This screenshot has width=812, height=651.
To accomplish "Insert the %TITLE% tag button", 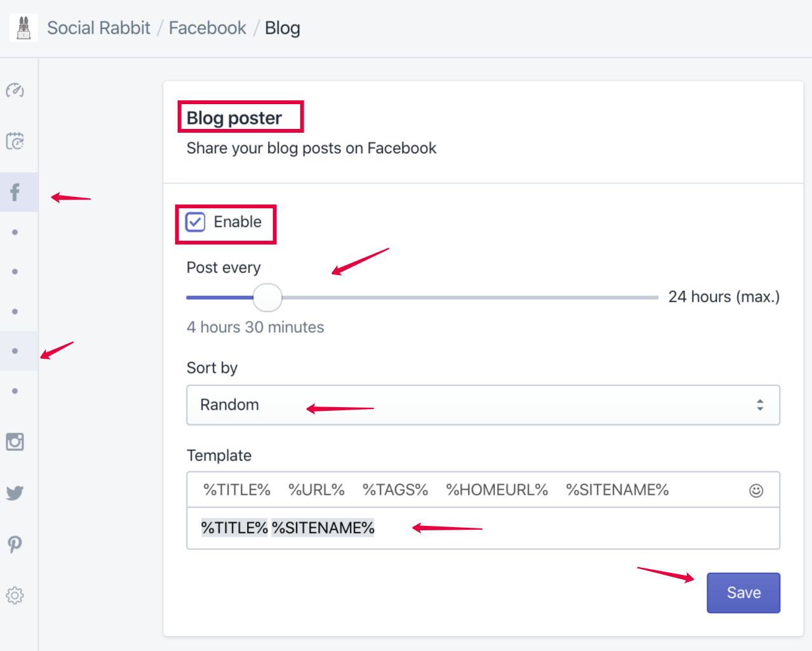I will (x=237, y=490).
